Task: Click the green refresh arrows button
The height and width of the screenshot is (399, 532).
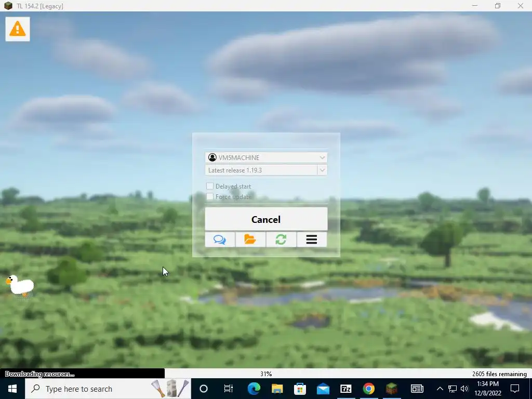Action: point(281,240)
